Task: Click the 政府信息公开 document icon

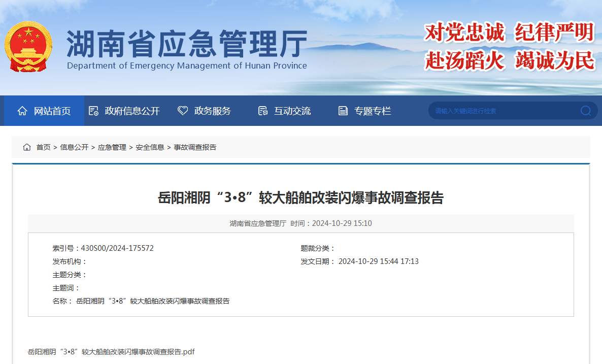Action: [93, 111]
